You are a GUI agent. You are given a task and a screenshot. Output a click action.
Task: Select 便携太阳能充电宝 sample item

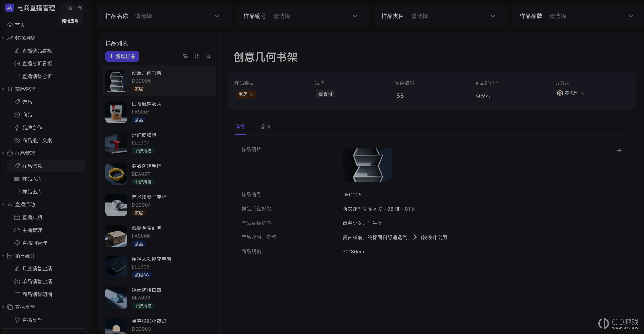(159, 267)
